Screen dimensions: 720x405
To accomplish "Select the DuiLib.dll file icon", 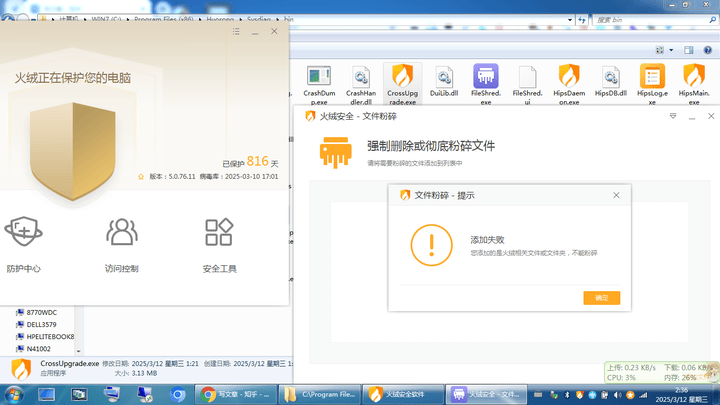I will click(444, 76).
